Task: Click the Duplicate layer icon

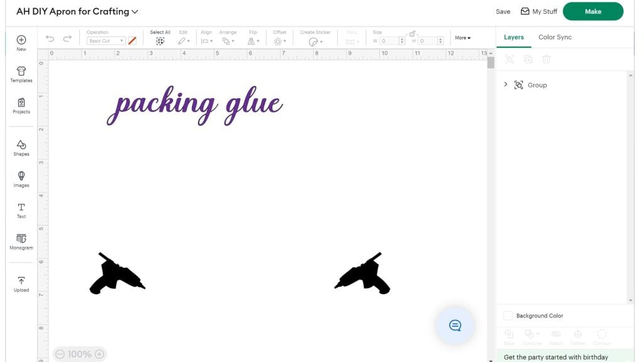Action: pos(528,59)
